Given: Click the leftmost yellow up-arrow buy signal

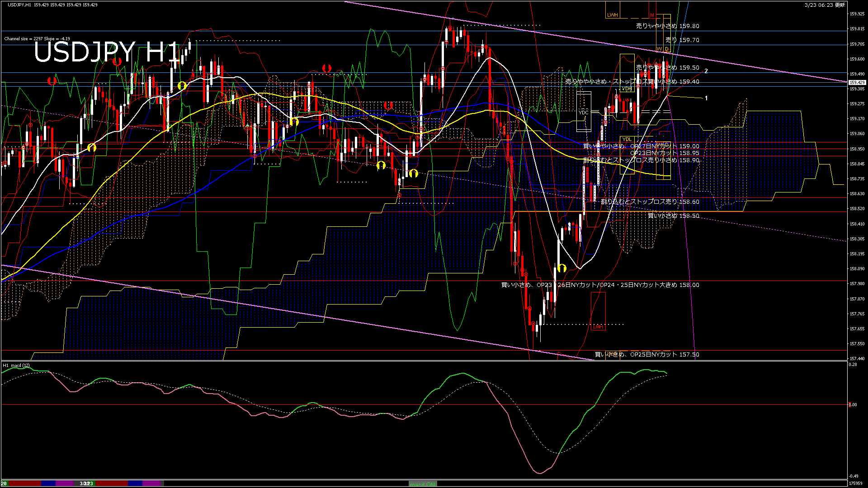Looking at the screenshot, I should [x=92, y=147].
